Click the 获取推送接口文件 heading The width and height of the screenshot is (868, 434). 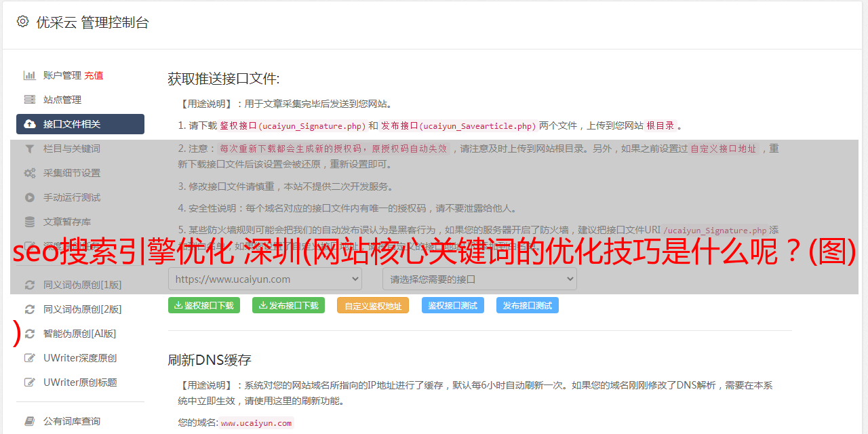[x=224, y=79]
